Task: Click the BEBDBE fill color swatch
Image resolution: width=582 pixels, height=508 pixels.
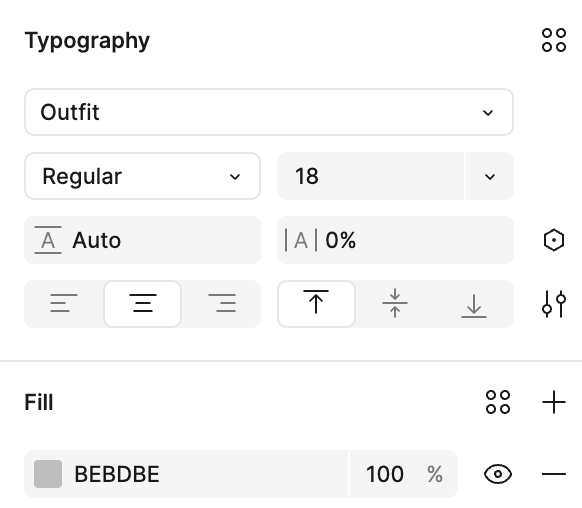Action: click(48, 474)
